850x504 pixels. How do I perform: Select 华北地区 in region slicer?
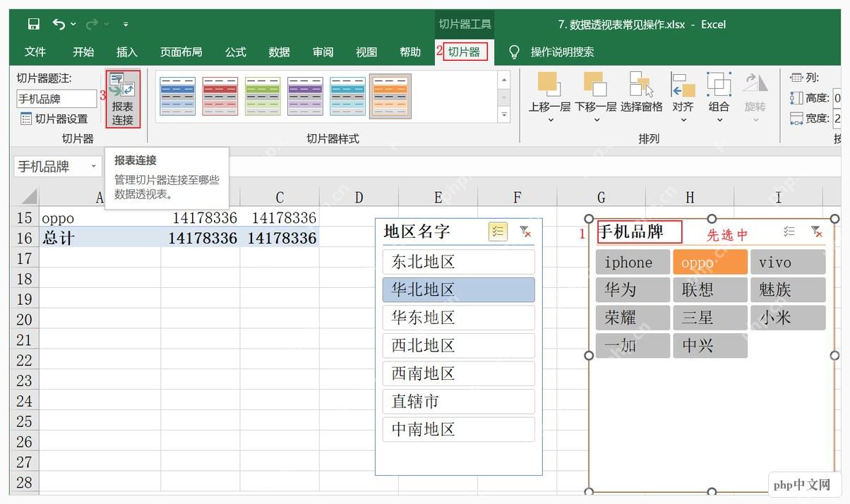pyautogui.click(x=459, y=289)
